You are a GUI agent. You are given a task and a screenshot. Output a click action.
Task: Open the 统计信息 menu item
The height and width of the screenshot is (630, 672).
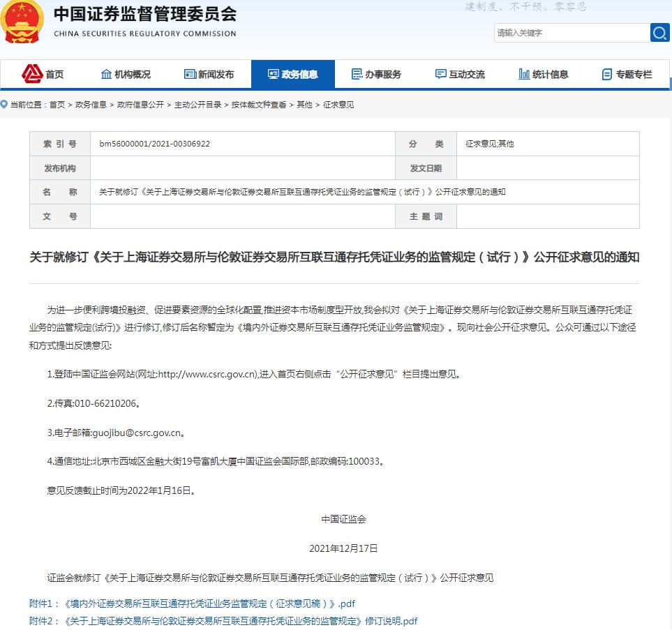[551, 75]
